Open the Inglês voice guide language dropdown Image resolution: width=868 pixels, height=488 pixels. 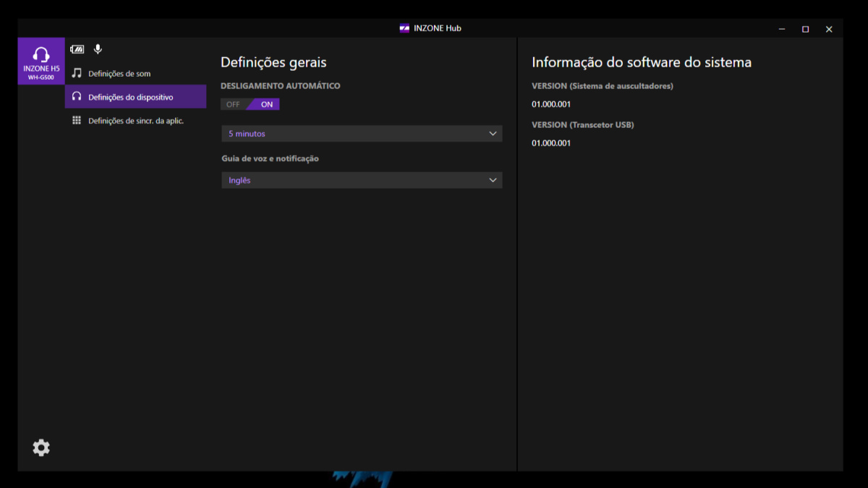(x=362, y=180)
